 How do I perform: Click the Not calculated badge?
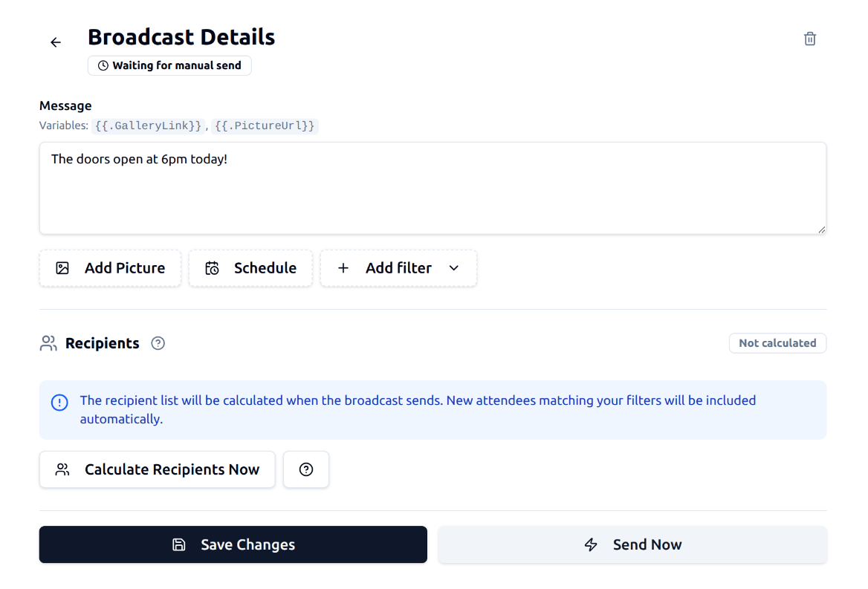pos(777,343)
